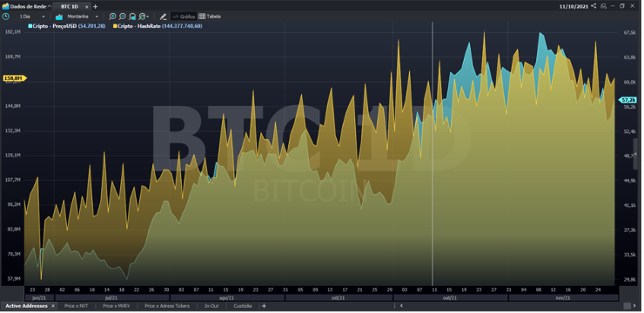Click the 158,8M yellow axis marker

[x=15, y=78]
